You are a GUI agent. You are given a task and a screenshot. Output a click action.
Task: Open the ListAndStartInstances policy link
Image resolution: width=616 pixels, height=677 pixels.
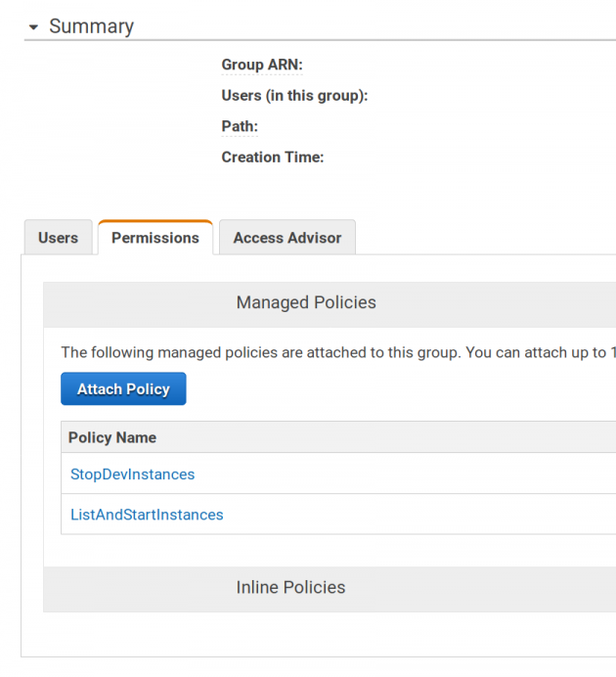click(x=147, y=515)
